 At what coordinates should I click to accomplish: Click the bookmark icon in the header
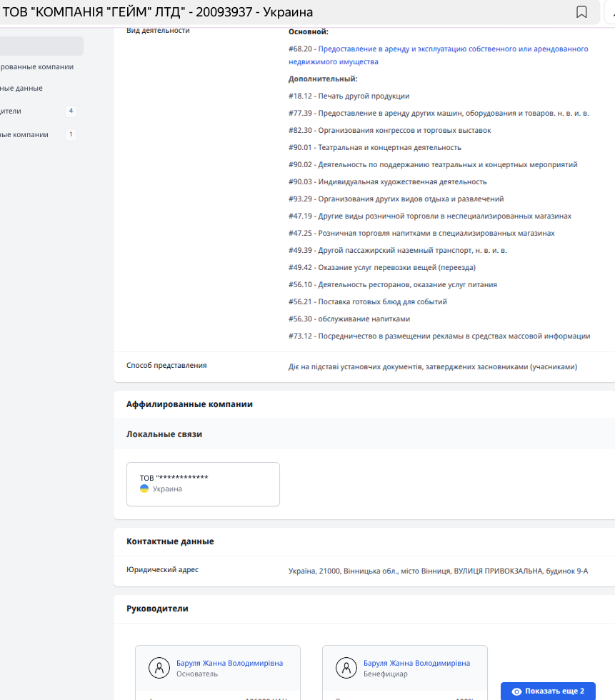pos(581,12)
